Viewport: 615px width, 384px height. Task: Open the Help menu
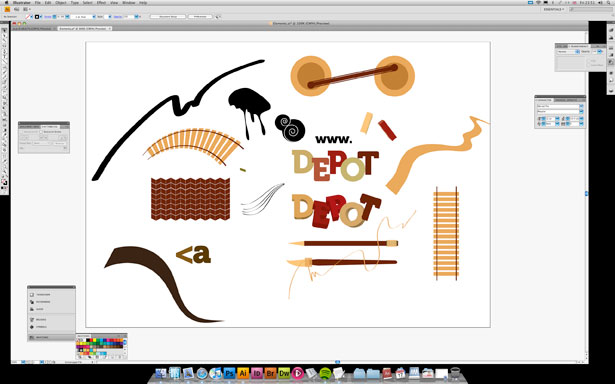(x=143, y=2)
